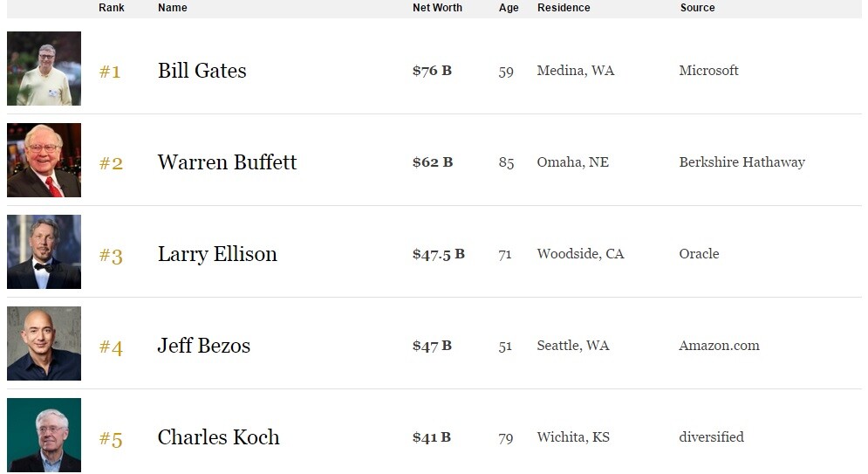Select the $47.5 B net worth
Viewport: 868px width, 474px height.
coord(439,254)
